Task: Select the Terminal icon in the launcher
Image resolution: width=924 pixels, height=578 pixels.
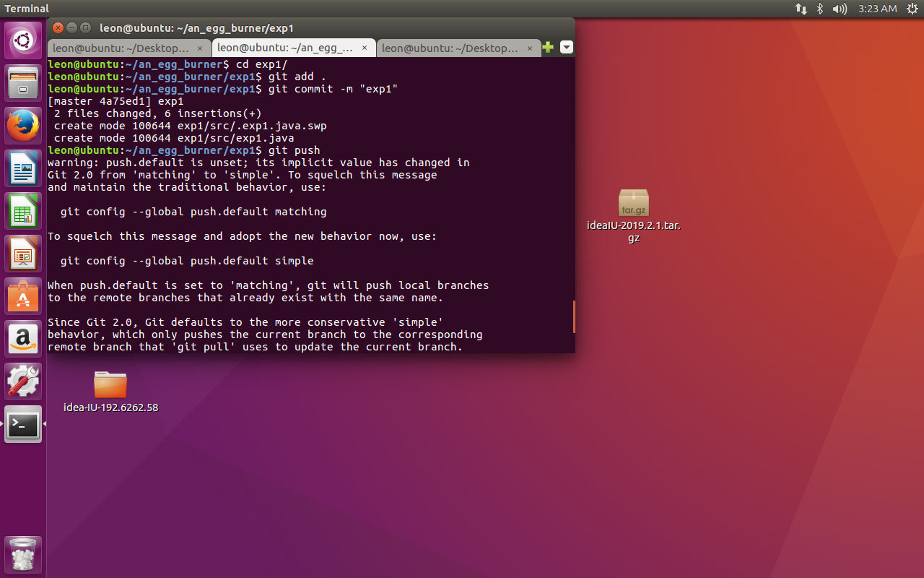Action: [23, 424]
